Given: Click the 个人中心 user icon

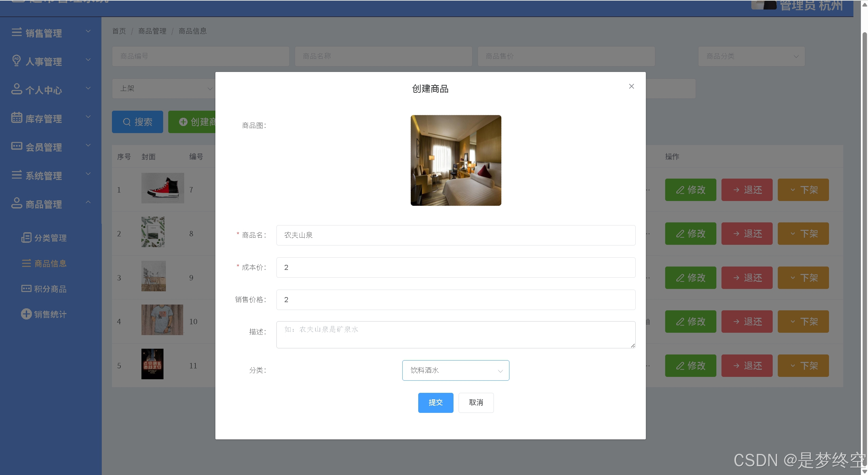Looking at the screenshot, I should 17,89.
